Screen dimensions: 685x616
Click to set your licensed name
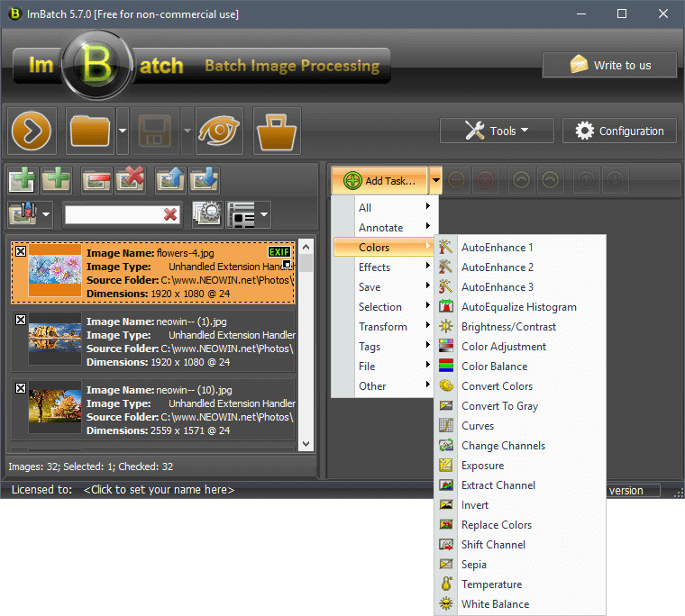[x=159, y=489]
